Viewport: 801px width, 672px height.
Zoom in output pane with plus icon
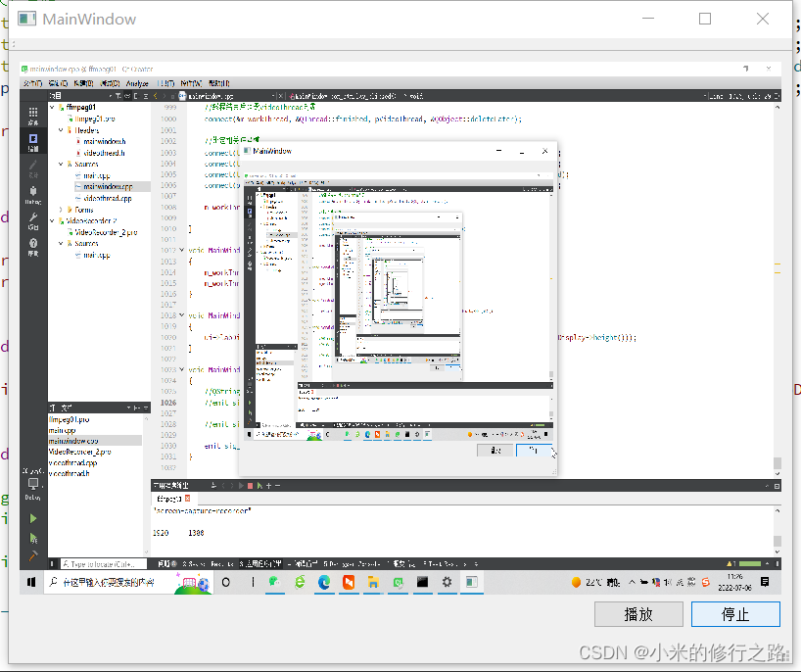pyautogui.click(x=268, y=486)
